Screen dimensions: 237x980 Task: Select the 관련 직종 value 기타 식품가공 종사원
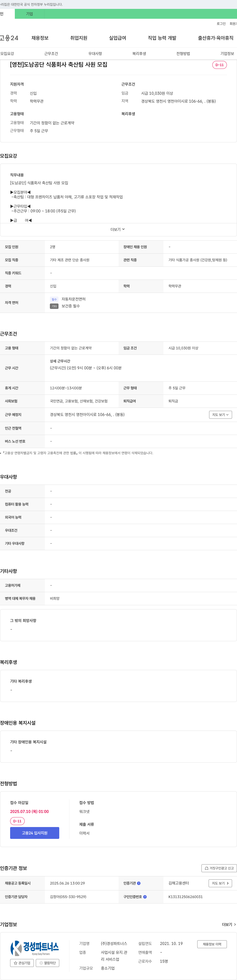click(x=198, y=260)
